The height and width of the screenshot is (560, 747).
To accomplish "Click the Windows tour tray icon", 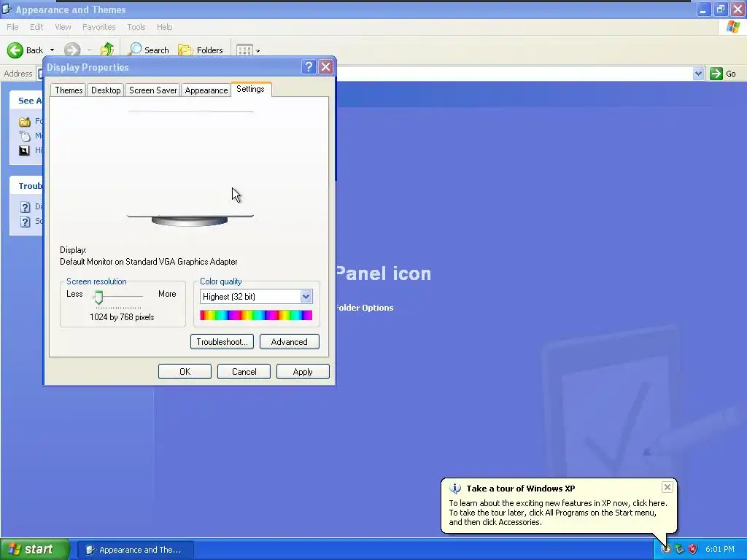I will [x=665, y=549].
